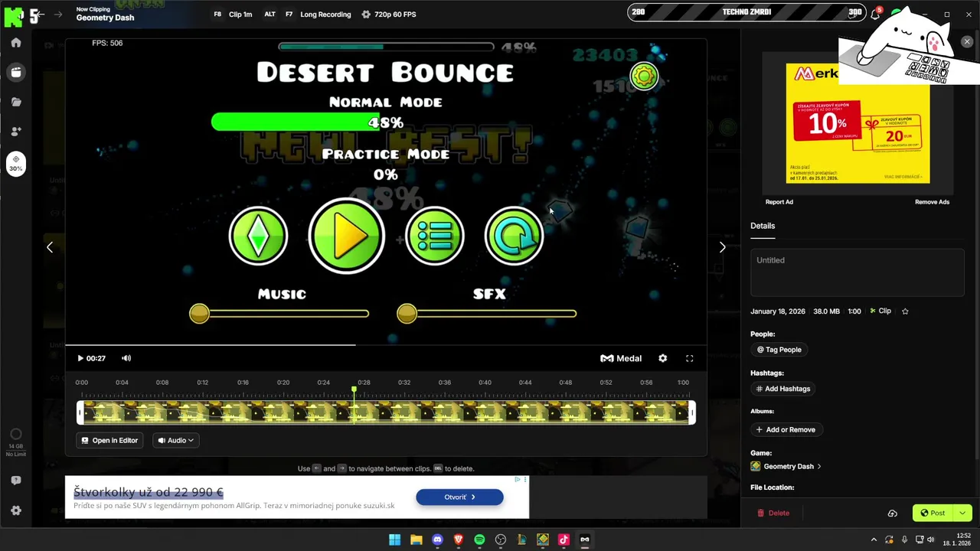Open the friends icon in sidebar

pos(16,131)
